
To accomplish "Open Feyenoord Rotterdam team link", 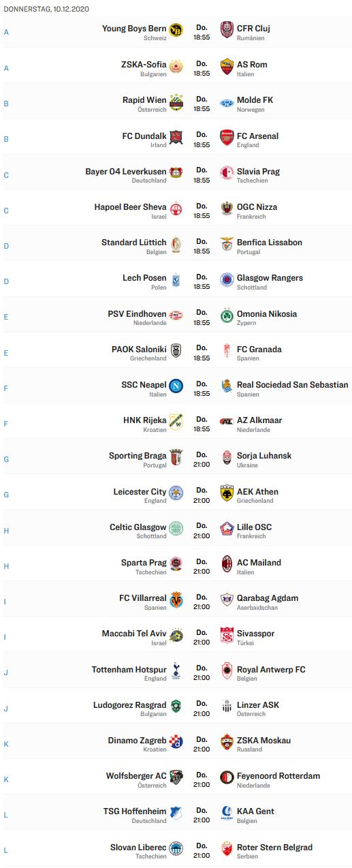I will point(278,776).
